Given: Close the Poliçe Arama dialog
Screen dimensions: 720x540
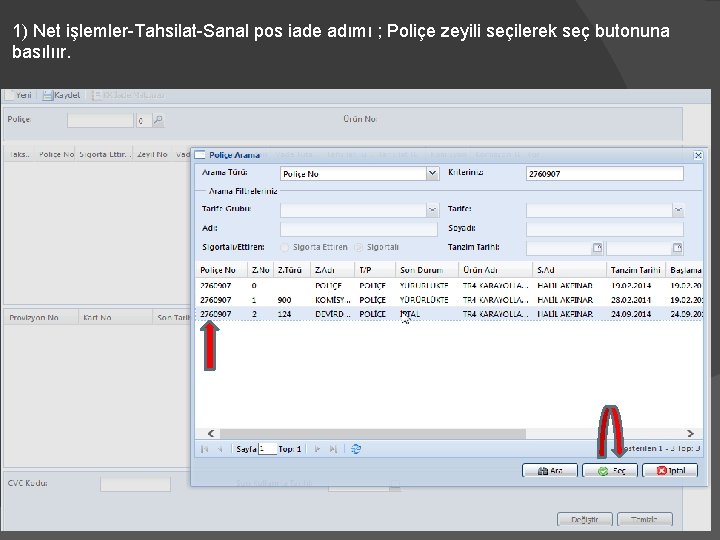Looking at the screenshot, I should [698, 155].
